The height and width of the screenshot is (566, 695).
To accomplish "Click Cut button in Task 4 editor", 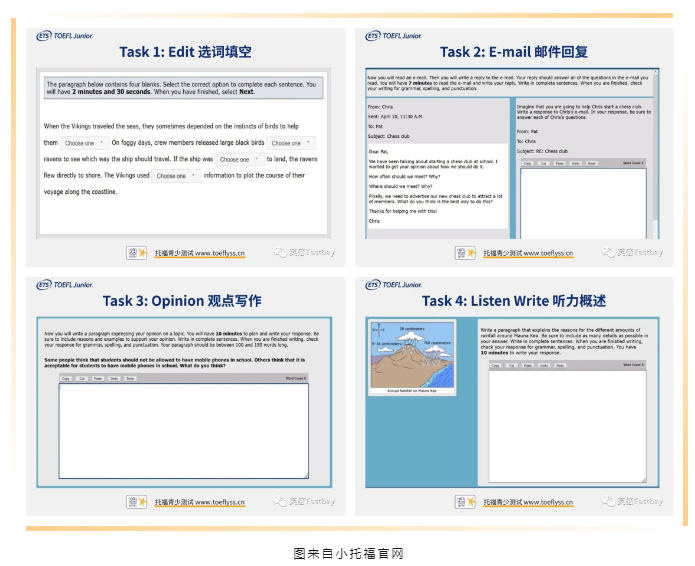I will pyautogui.click(x=512, y=365).
